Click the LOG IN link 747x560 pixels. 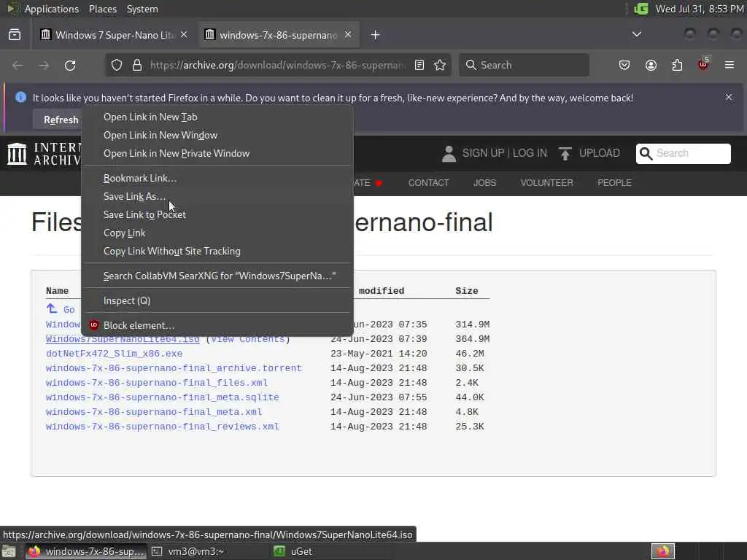tap(530, 153)
